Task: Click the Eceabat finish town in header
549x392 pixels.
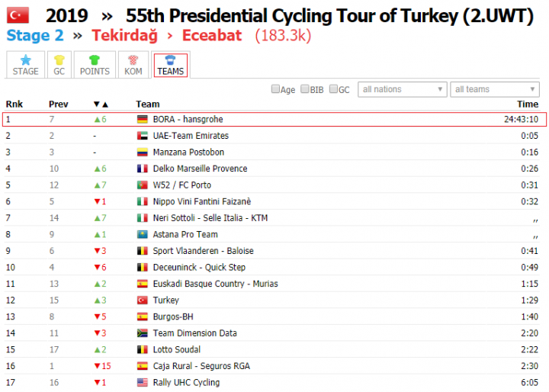Action: pos(212,35)
